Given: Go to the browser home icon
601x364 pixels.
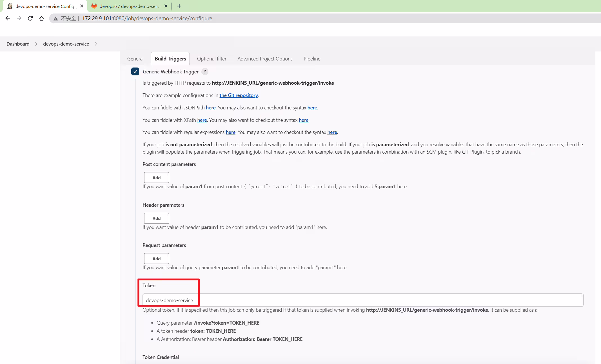Looking at the screenshot, I should coord(41,18).
